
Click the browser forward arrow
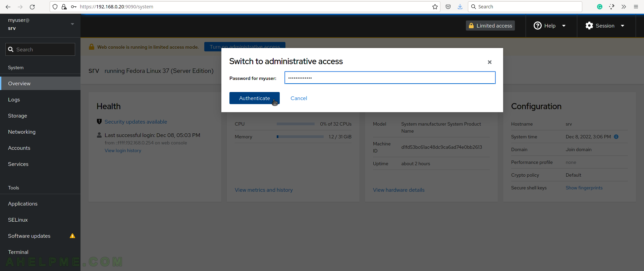pos(20,7)
